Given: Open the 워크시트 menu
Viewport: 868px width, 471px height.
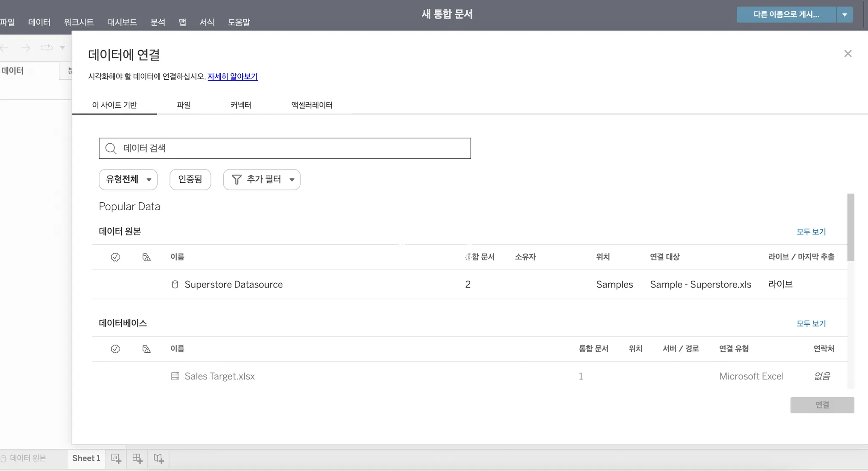Looking at the screenshot, I should pyautogui.click(x=78, y=22).
